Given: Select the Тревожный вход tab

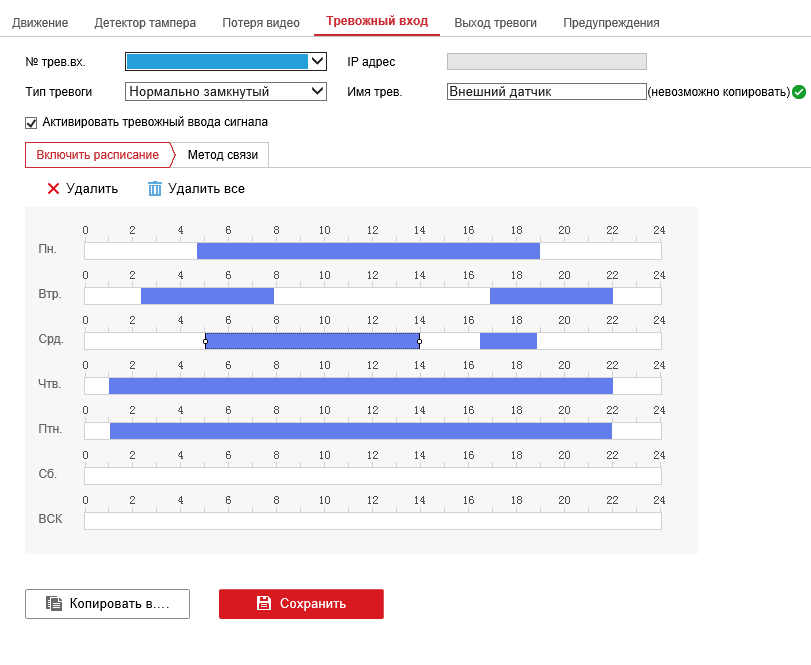Looking at the screenshot, I should pyautogui.click(x=377, y=21).
